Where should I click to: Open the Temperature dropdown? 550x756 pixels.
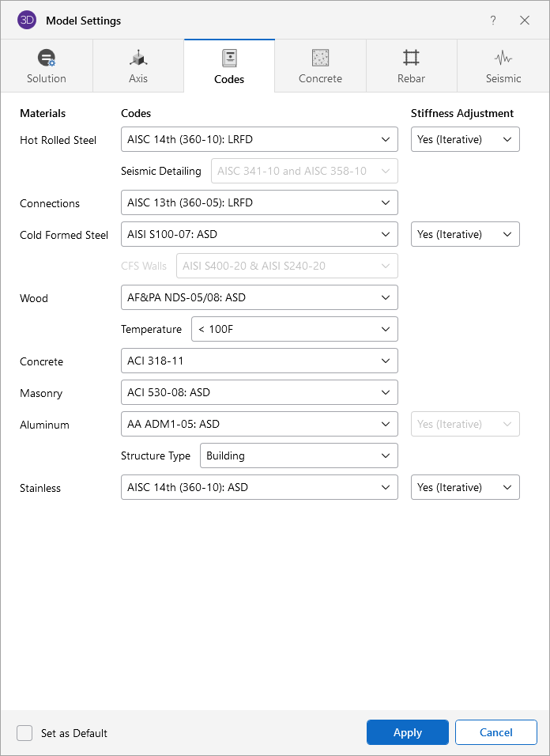pyautogui.click(x=294, y=329)
